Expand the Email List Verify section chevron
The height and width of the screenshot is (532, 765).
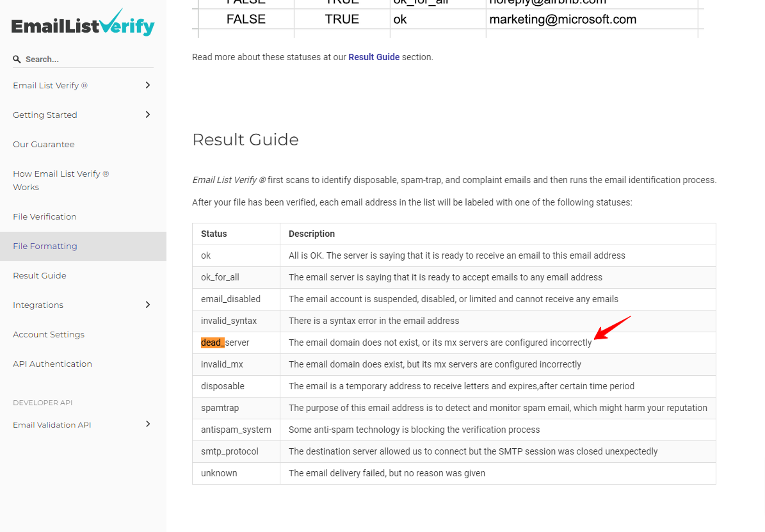pos(148,85)
